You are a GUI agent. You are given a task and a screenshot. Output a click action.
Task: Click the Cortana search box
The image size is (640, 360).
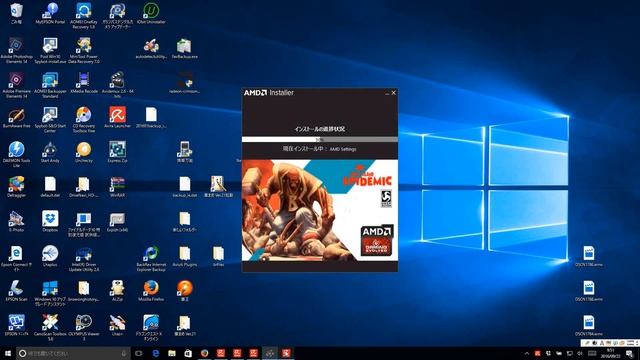73,353
